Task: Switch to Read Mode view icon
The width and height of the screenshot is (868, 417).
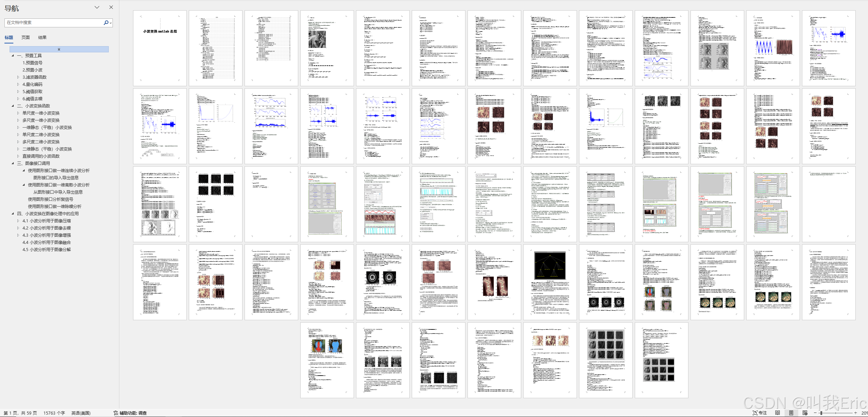Action: pos(777,413)
